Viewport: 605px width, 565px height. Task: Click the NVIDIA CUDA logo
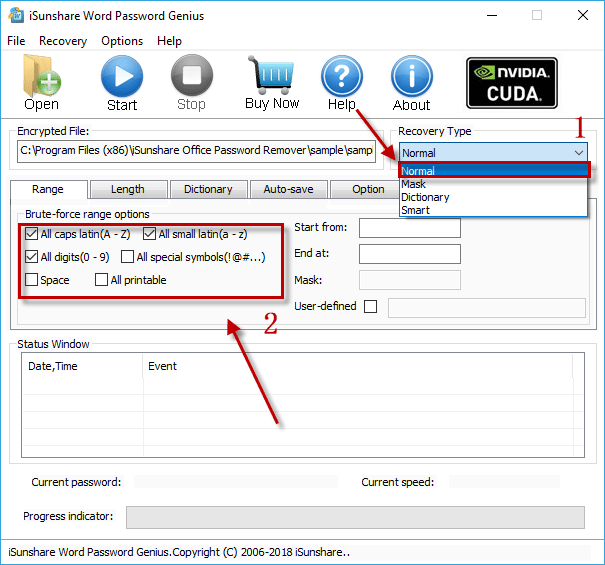(x=512, y=83)
